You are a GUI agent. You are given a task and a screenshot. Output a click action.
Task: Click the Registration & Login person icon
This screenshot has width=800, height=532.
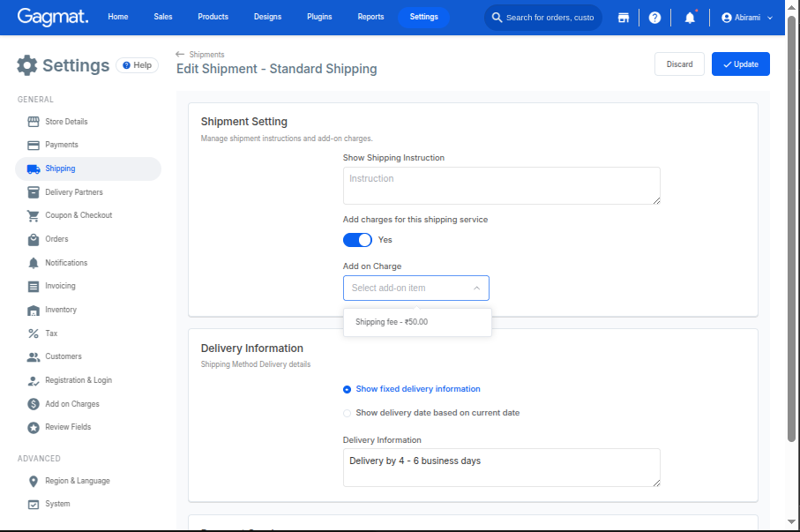(34, 380)
